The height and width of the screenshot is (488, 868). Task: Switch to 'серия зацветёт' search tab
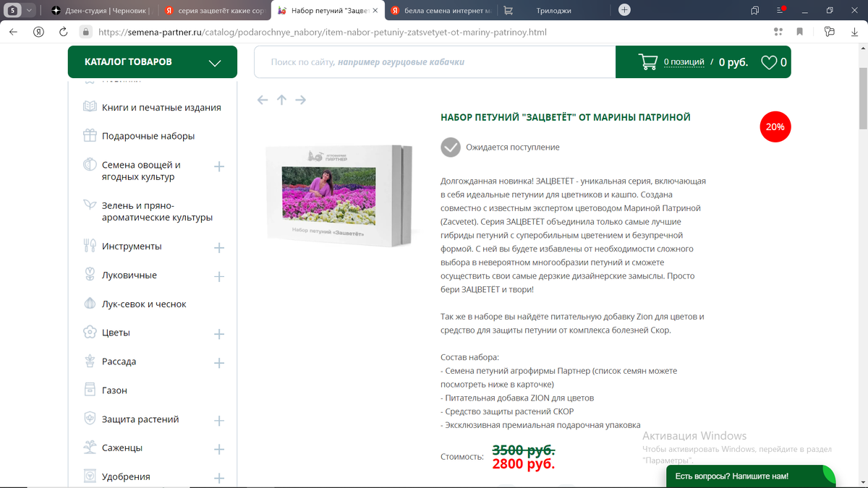(215, 11)
